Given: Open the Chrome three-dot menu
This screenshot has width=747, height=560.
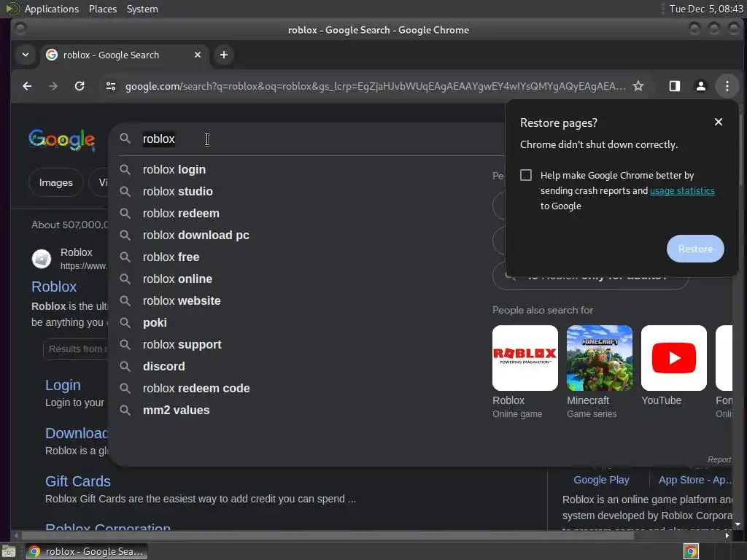Looking at the screenshot, I should (x=727, y=86).
